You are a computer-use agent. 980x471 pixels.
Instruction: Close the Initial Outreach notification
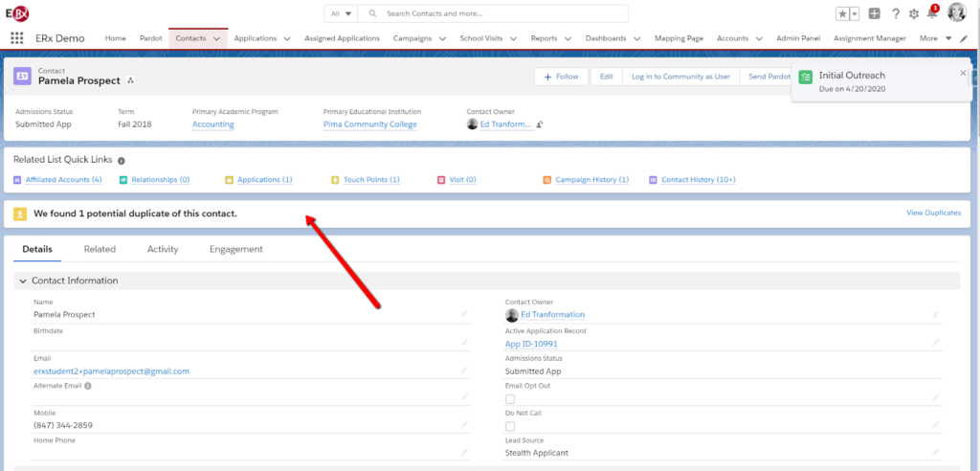click(x=963, y=73)
